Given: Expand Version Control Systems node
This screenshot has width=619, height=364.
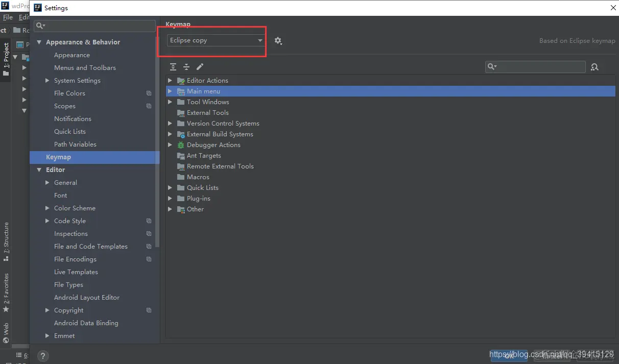Looking at the screenshot, I should [x=170, y=124].
